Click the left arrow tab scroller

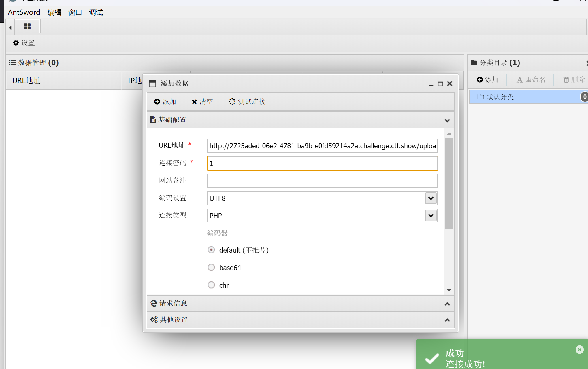[10, 27]
